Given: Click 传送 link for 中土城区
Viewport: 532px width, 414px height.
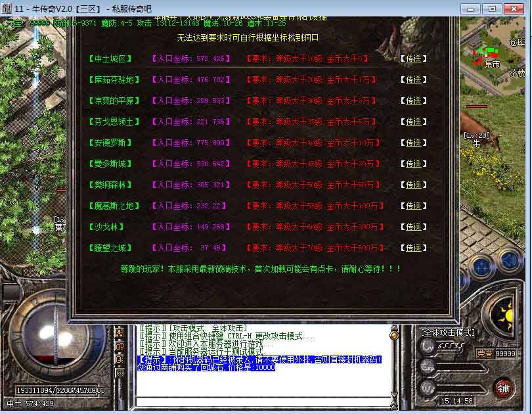Looking at the screenshot, I should 413,58.
